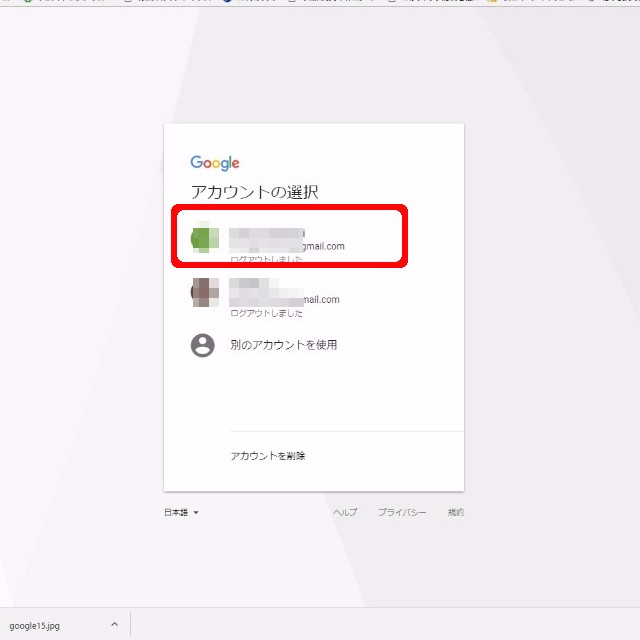Image resolution: width=640 pixels, height=640 pixels.
Task: Open the downloaded google15.jpg file
Action: click(35, 625)
